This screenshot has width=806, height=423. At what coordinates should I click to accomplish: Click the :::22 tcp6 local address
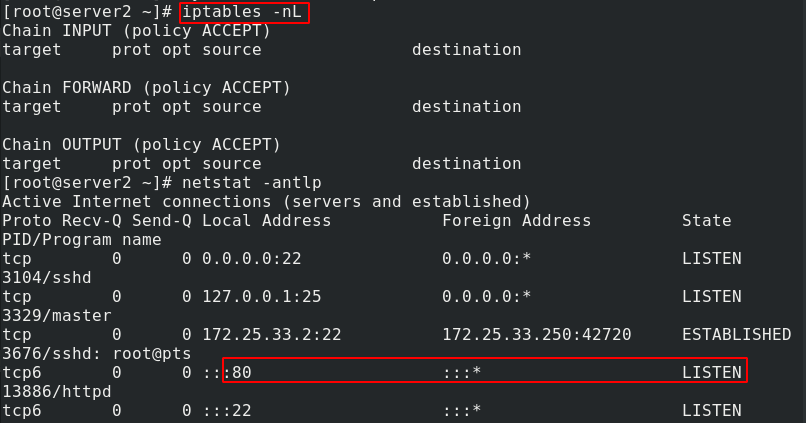(227, 411)
